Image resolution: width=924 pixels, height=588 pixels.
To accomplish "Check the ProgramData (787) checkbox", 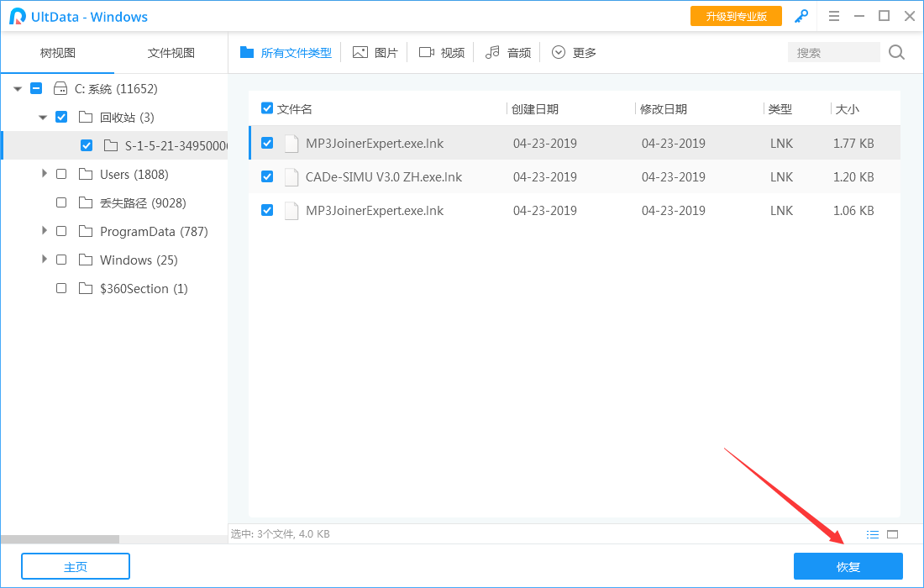I will (61, 231).
